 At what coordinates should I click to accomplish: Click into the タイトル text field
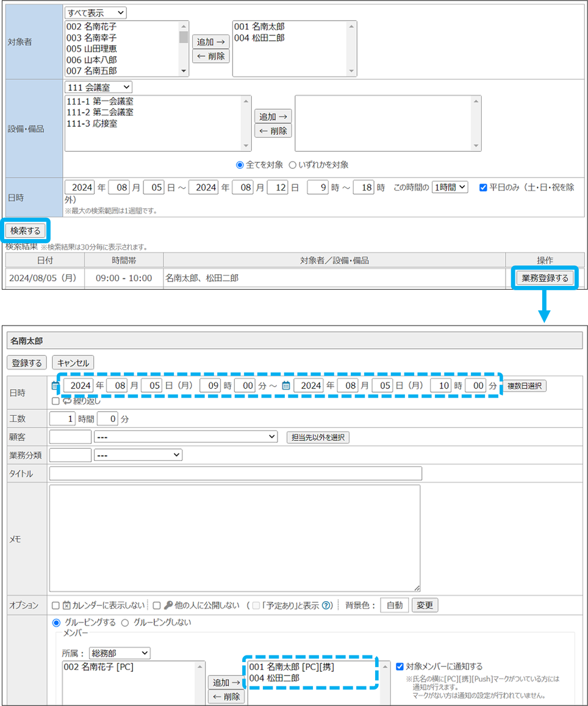(x=235, y=474)
